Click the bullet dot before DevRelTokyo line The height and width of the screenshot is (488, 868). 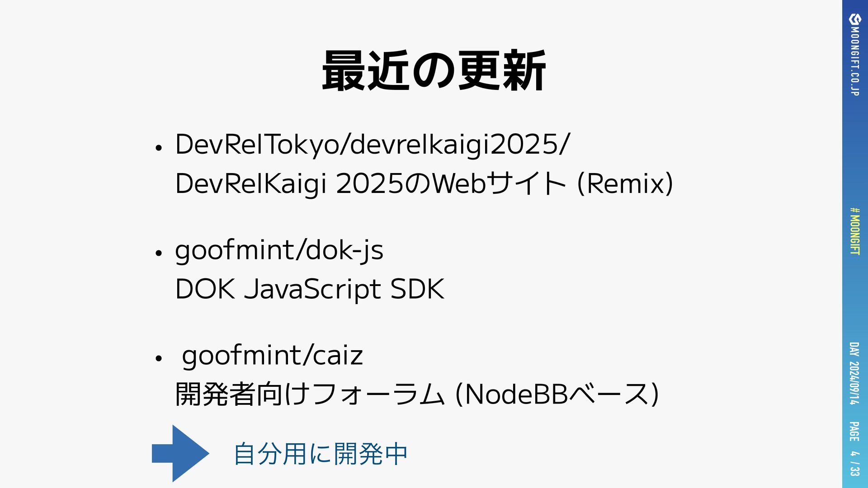pos(158,148)
